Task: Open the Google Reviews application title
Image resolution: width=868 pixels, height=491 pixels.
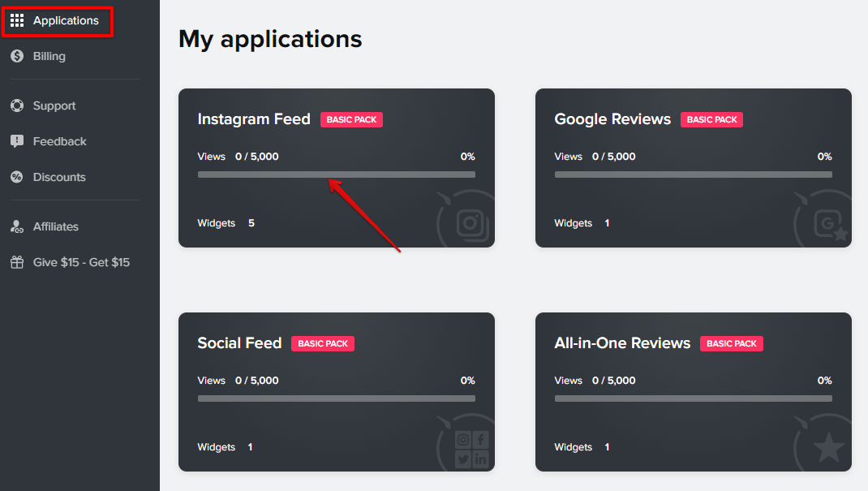Action: 612,119
